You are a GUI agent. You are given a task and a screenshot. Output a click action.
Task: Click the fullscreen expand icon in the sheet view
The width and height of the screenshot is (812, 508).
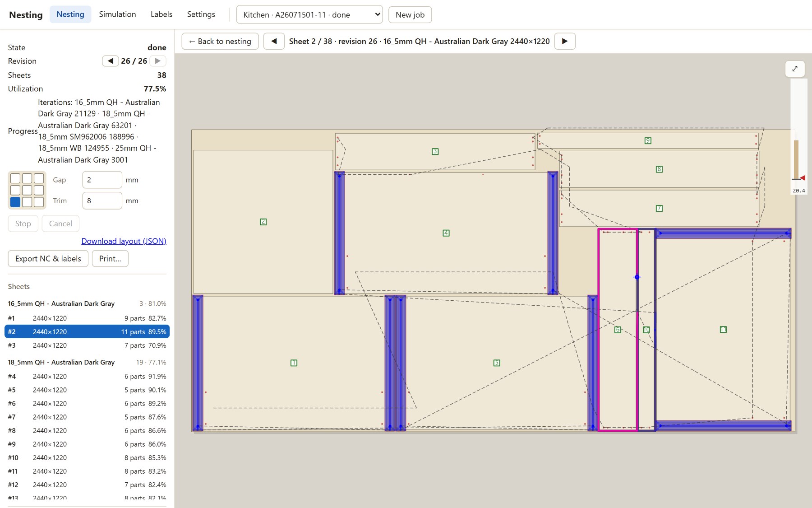click(795, 69)
